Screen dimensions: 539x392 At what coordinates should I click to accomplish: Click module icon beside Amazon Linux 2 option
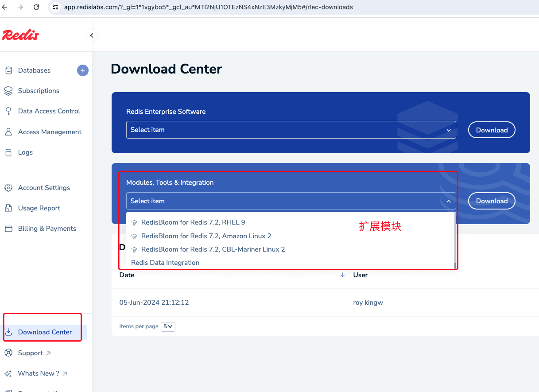pyautogui.click(x=135, y=237)
